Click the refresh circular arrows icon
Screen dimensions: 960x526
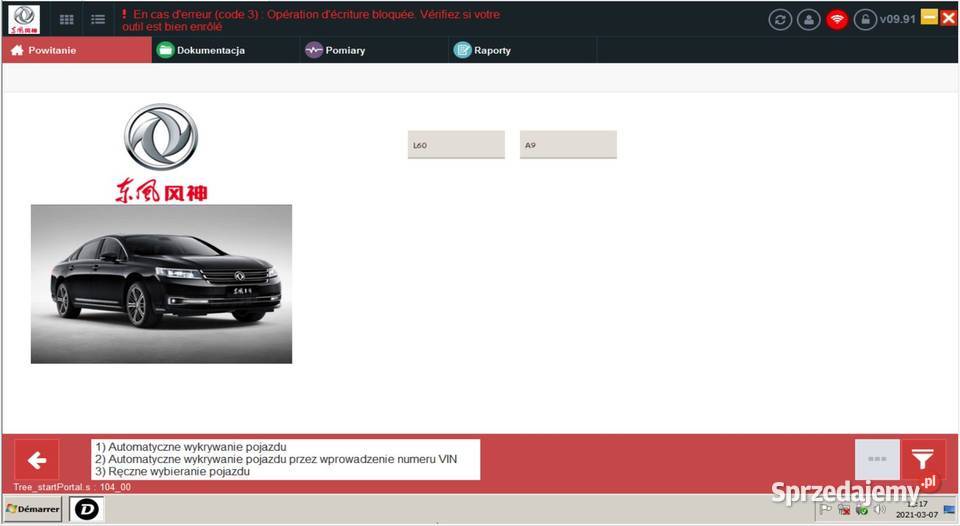(x=780, y=20)
